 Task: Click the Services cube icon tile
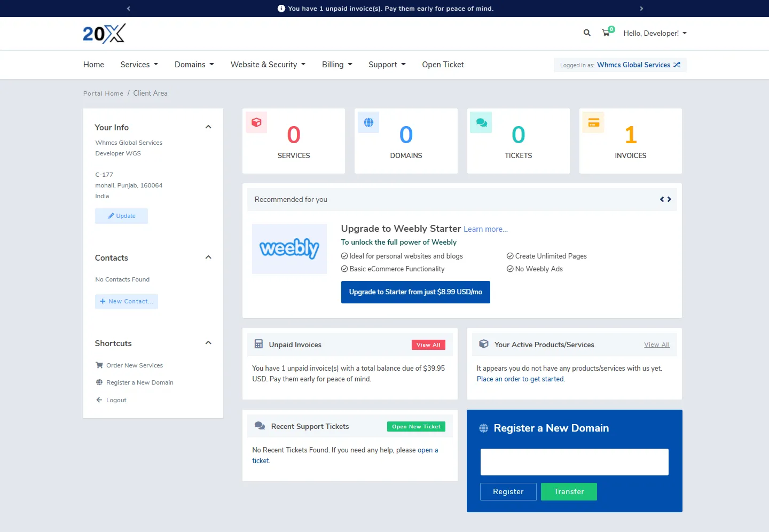[256, 122]
